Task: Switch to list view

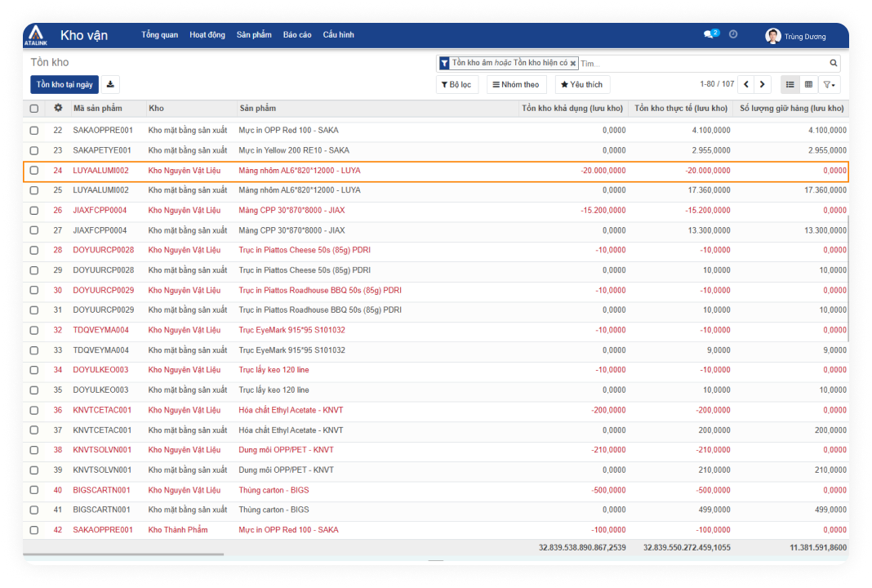Action: coord(790,84)
